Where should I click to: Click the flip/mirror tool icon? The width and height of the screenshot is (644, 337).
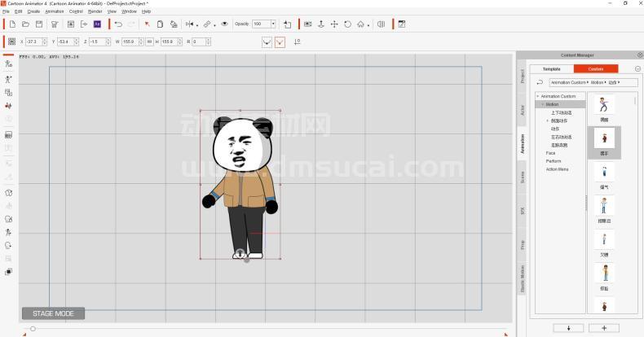pyautogui.click(x=189, y=24)
